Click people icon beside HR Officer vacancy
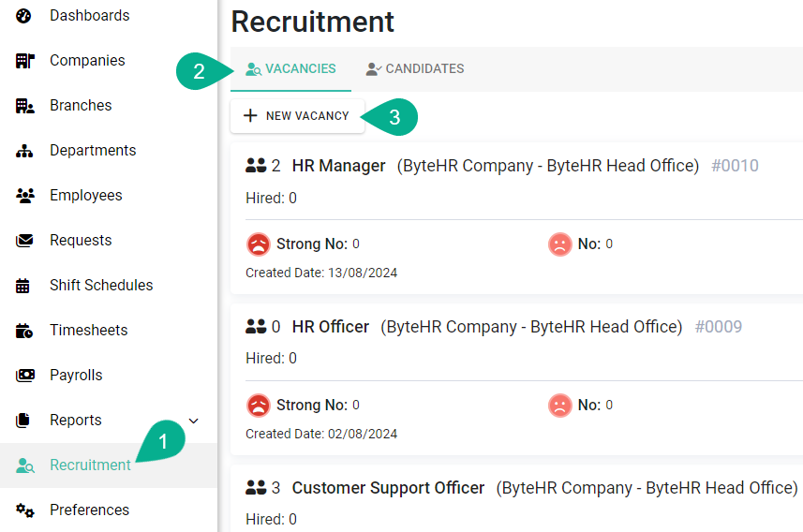The width and height of the screenshot is (803, 532). click(256, 326)
